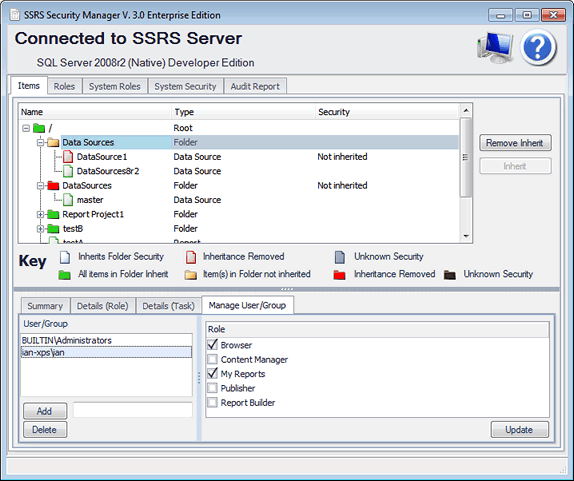This screenshot has height=481, width=574.
Task: Click the master data source icon
Action: 68,200
